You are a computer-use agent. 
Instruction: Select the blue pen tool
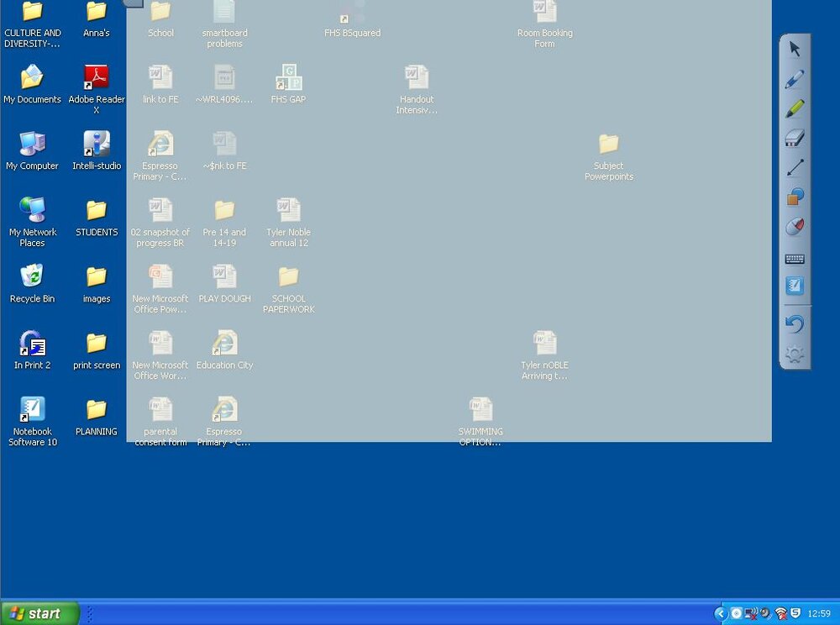[795, 79]
